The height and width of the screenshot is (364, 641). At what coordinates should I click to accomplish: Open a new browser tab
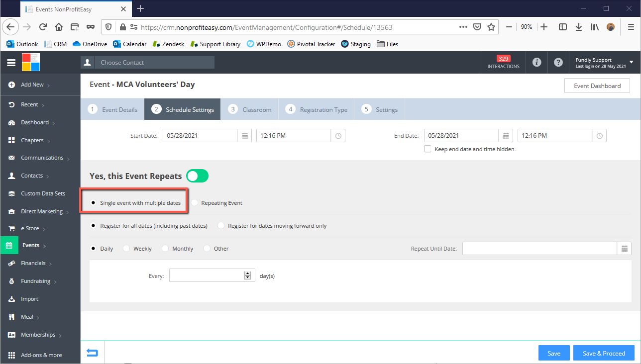(140, 8)
